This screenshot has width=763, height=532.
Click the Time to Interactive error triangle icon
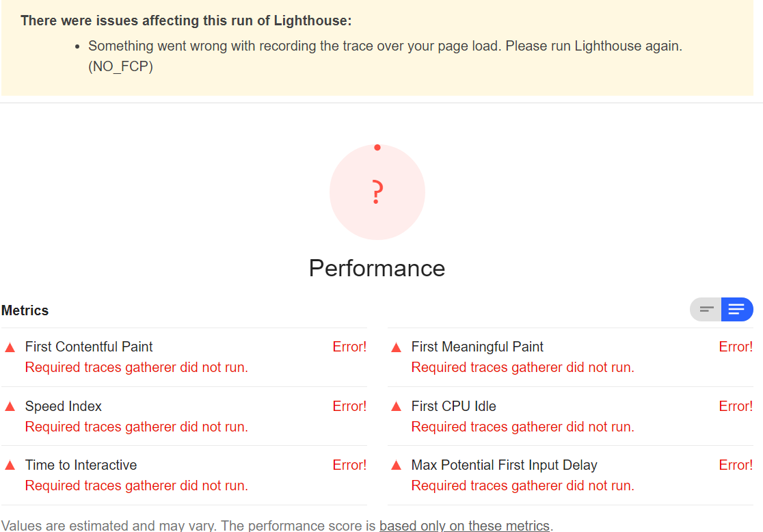[x=9, y=465]
